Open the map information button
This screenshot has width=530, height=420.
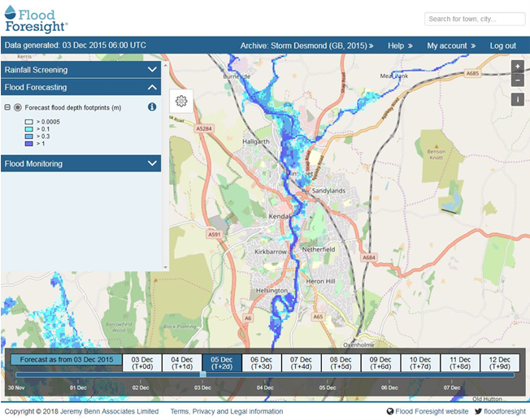point(518,99)
